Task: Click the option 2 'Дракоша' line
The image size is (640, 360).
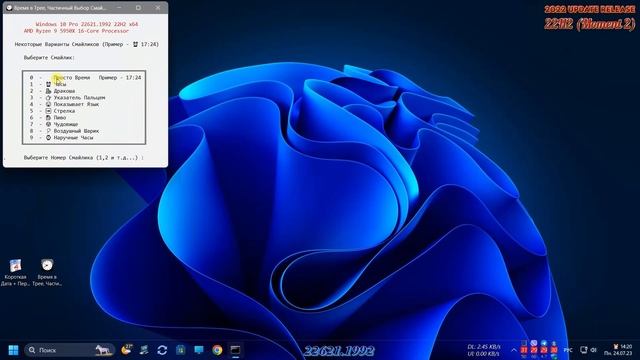Action: tap(52, 91)
